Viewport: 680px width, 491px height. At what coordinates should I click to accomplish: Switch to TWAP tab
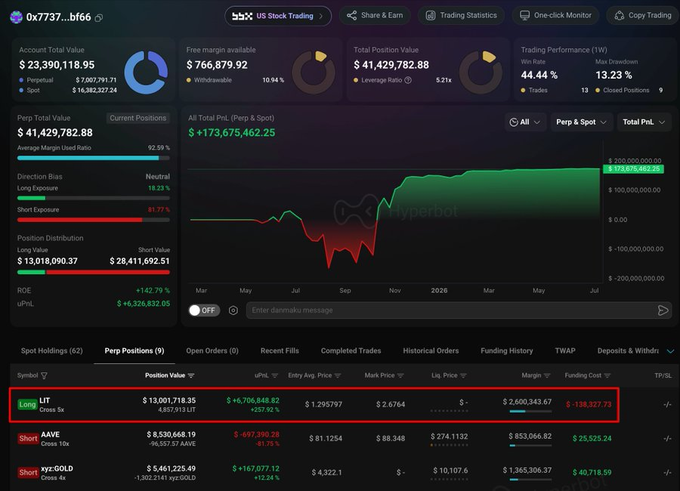565,350
